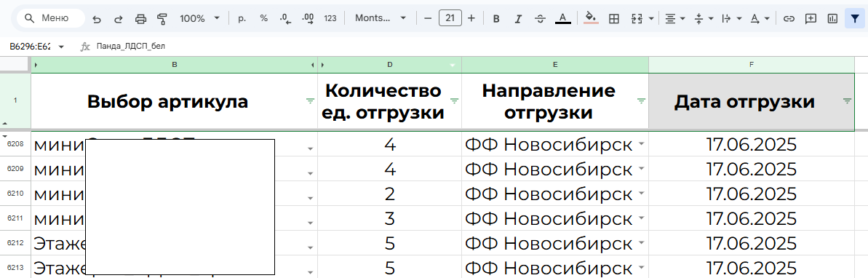
Task: Open the Меню search box
Action: tap(51, 18)
